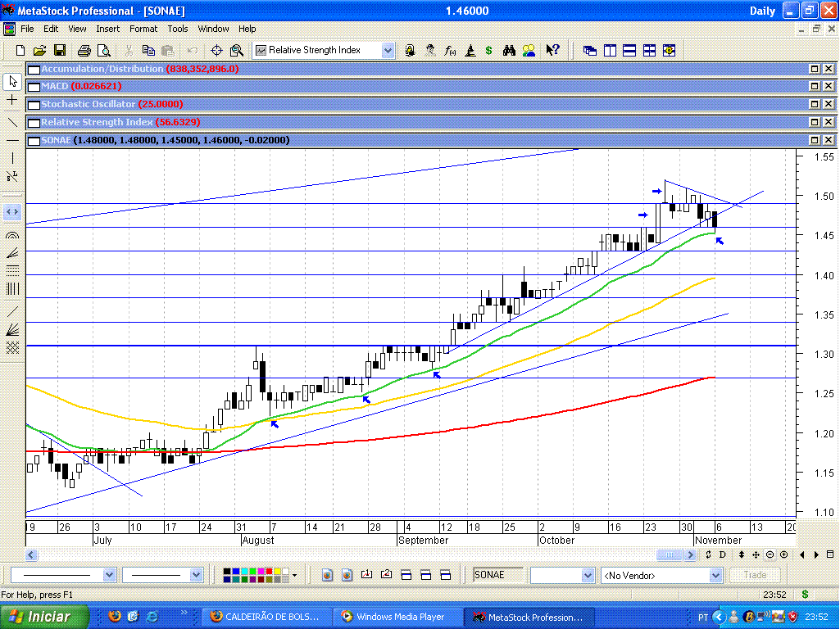
Task: Open the Edit menu
Action: point(51,29)
